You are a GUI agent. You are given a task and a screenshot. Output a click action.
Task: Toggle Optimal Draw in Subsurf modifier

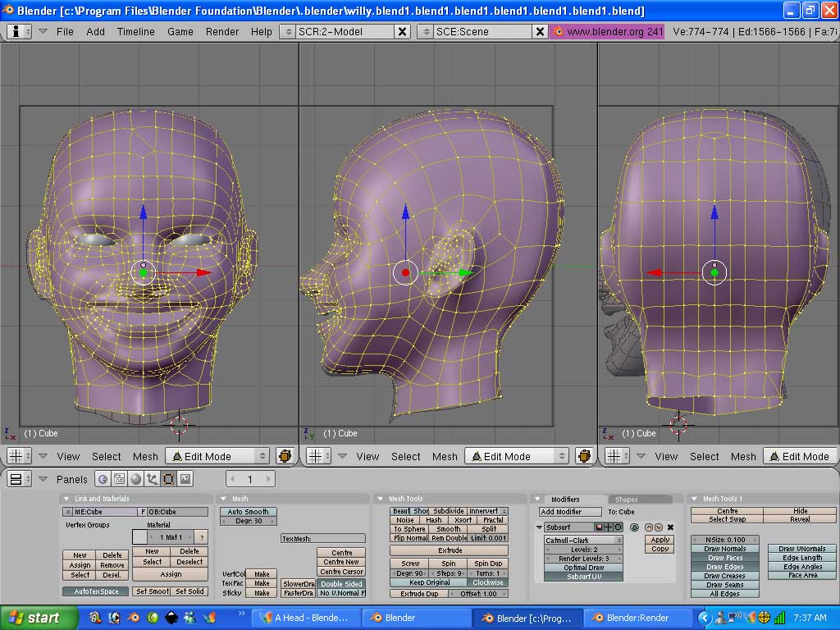(x=583, y=568)
